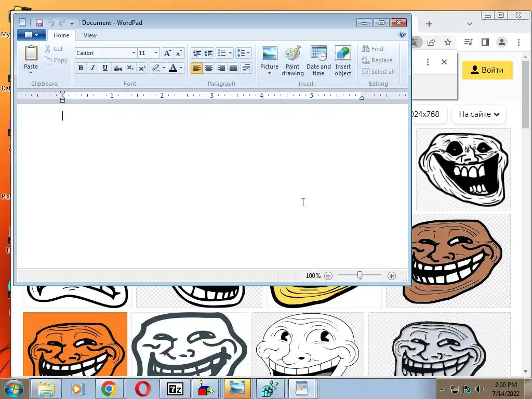The height and width of the screenshot is (399, 532).
Task: Open the Paragraph settings dialog icon
Action: click(x=247, y=68)
